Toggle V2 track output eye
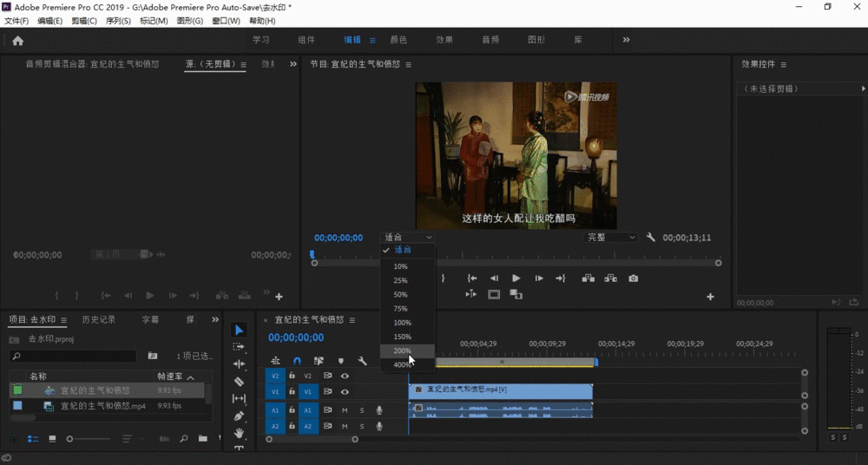This screenshot has height=465, width=868. (345, 376)
